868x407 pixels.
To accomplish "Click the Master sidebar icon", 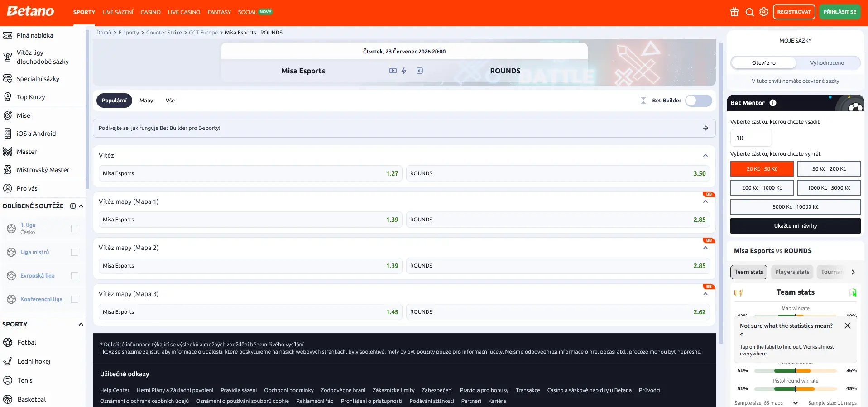I will [8, 152].
